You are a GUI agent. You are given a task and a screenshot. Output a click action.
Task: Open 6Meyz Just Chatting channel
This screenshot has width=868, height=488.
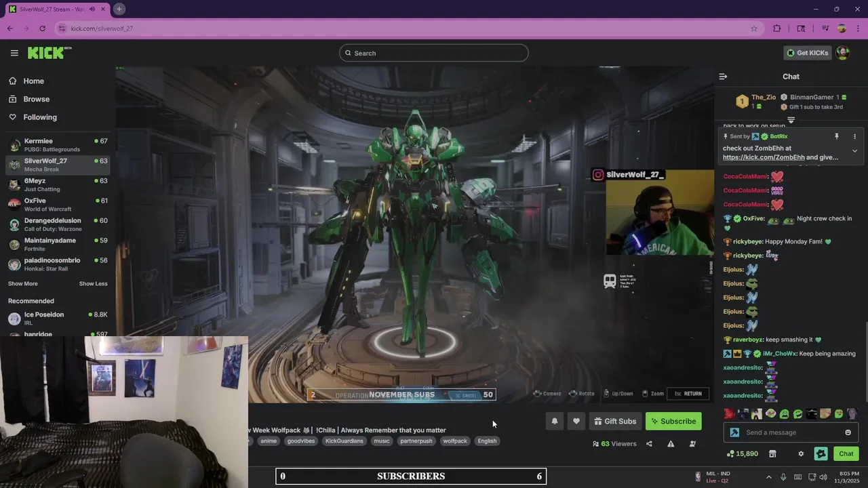(58, 184)
